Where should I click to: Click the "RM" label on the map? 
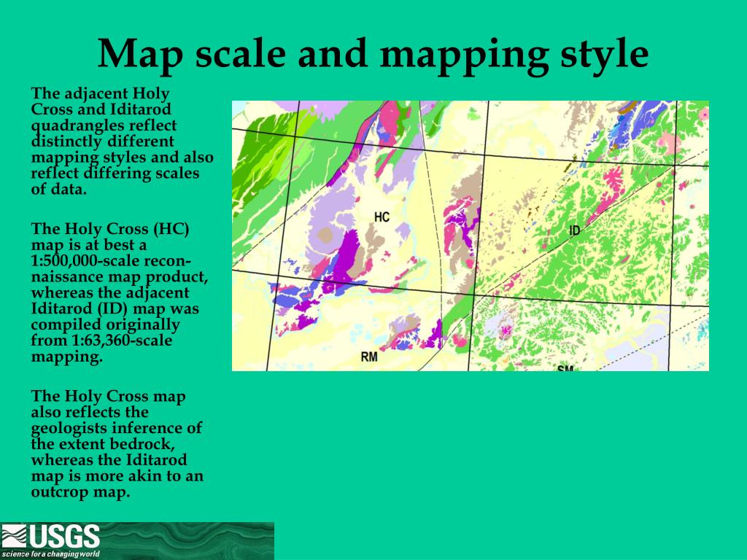coord(369,356)
